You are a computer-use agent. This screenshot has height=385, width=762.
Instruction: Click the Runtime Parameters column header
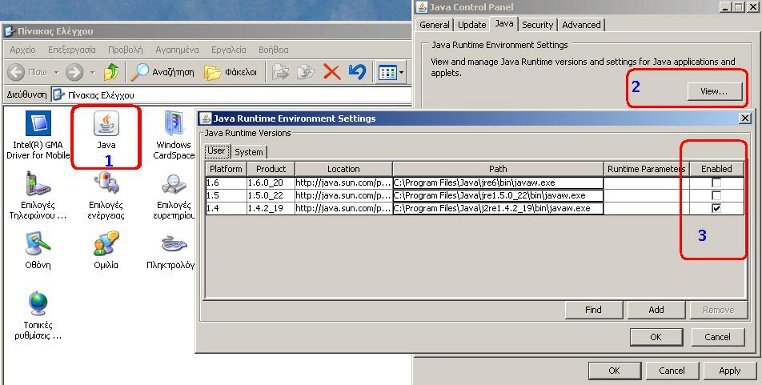click(646, 169)
